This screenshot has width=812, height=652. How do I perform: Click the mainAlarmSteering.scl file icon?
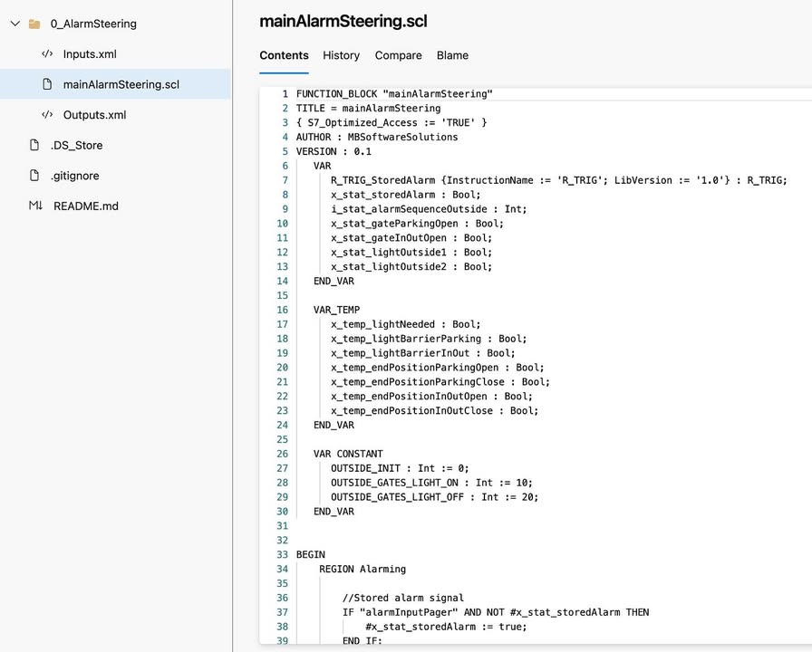(47, 84)
